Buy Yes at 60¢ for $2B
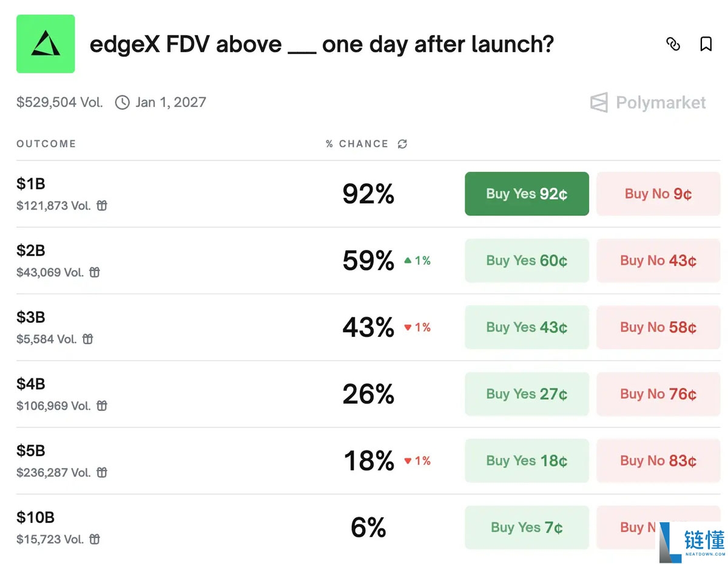The height and width of the screenshot is (564, 728). click(x=527, y=260)
